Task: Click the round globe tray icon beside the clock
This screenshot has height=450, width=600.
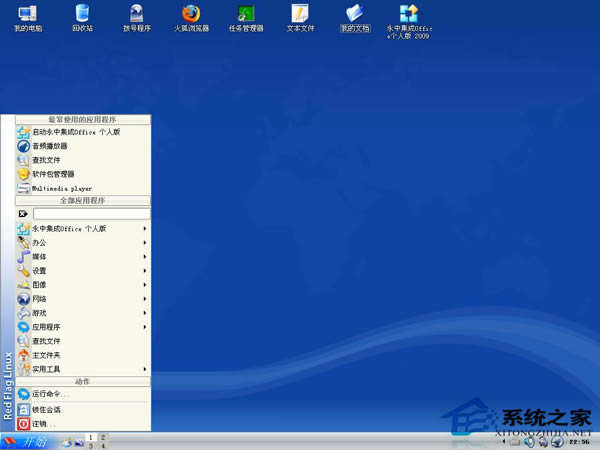Action: (557, 442)
